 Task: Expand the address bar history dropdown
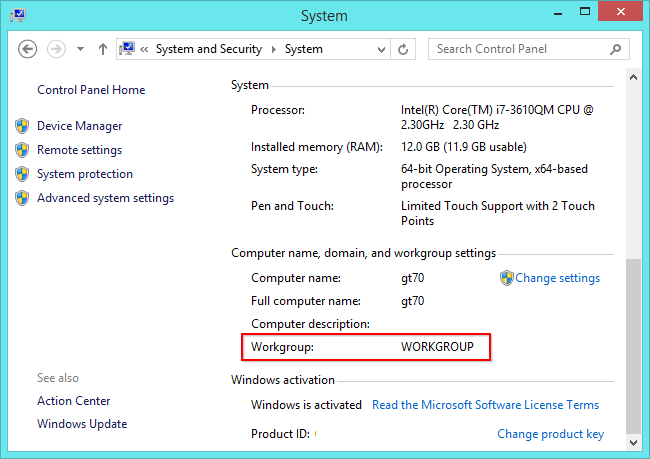pyautogui.click(x=379, y=49)
